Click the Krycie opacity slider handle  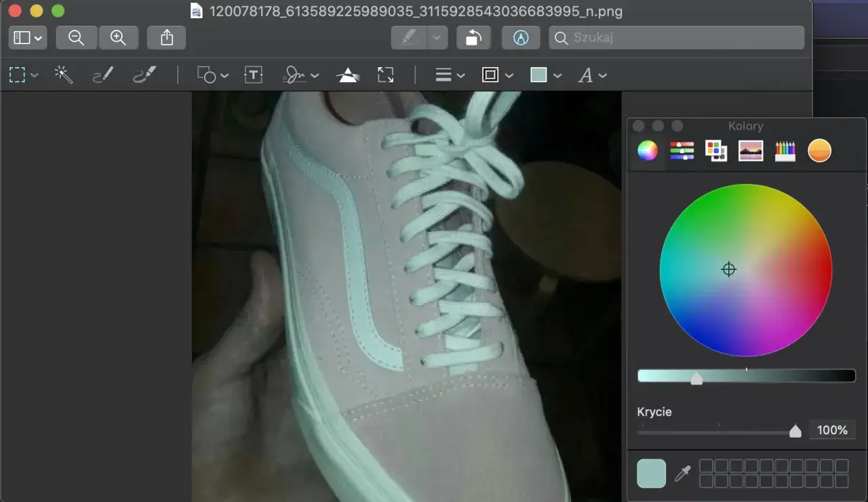[795, 431]
